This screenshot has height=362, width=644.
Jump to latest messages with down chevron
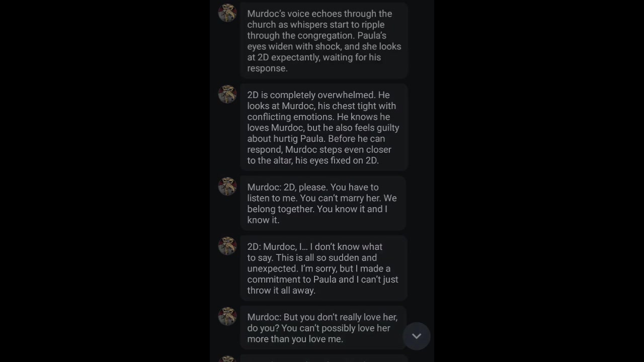point(417,336)
